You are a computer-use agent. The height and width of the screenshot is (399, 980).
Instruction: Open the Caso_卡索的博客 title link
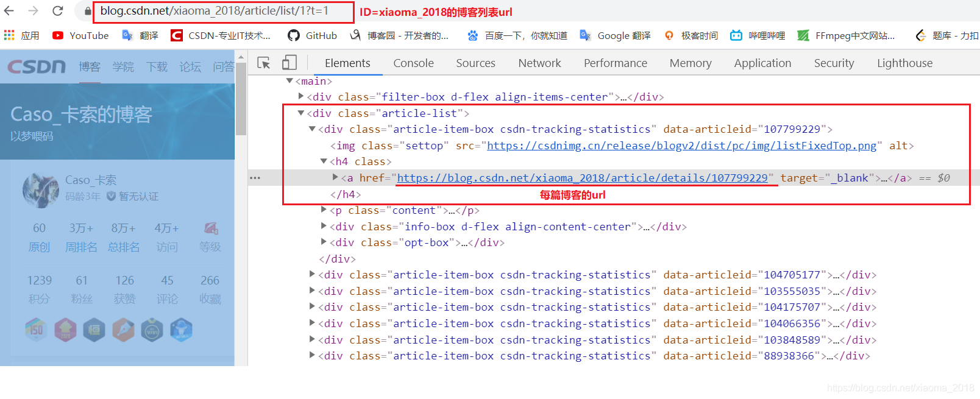click(x=81, y=115)
